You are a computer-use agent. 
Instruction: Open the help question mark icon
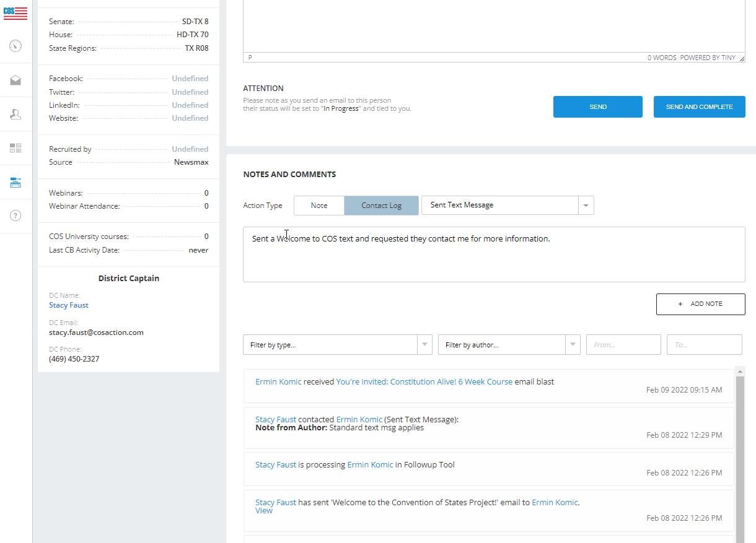(x=15, y=215)
